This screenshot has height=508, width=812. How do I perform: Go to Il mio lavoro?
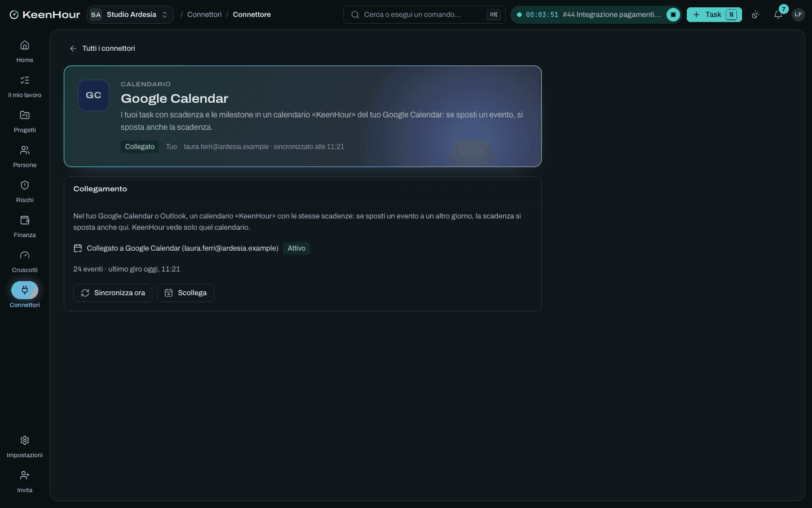[x=25, y=86]
